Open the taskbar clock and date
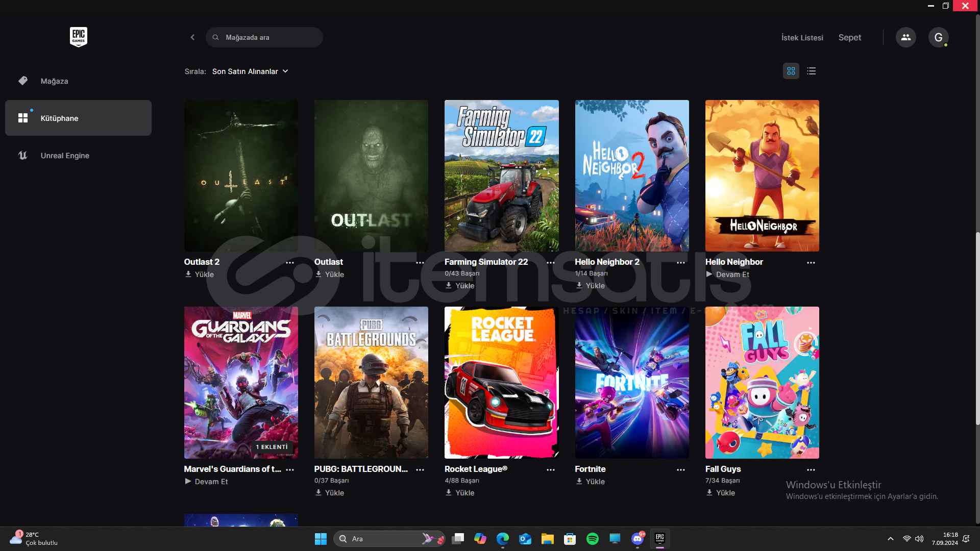The image size is (980, 551). tap(945, 539)
